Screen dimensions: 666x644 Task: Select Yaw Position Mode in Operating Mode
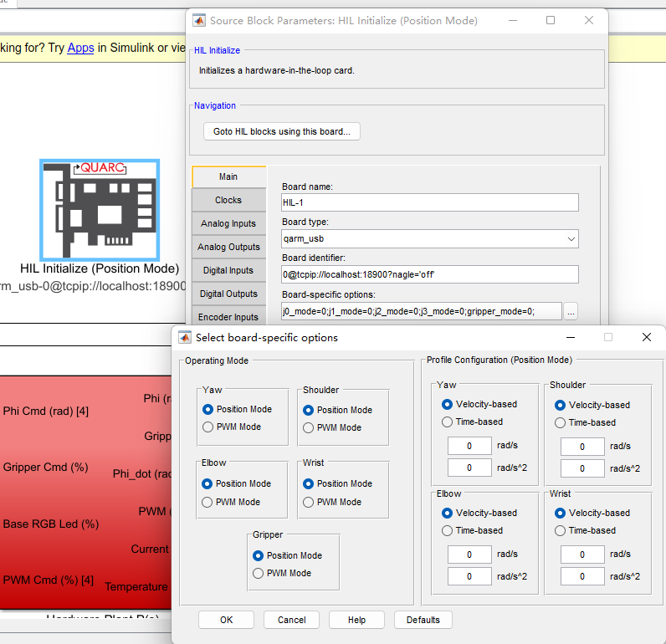(207, 409)
